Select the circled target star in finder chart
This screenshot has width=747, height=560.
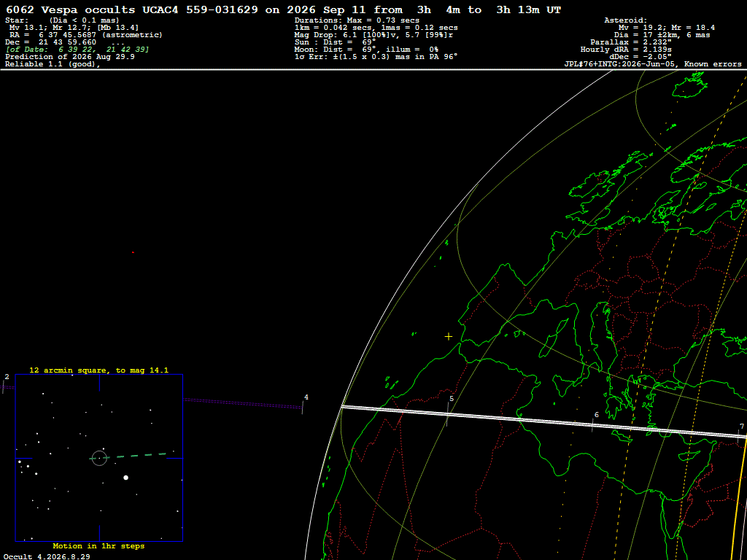99,458
